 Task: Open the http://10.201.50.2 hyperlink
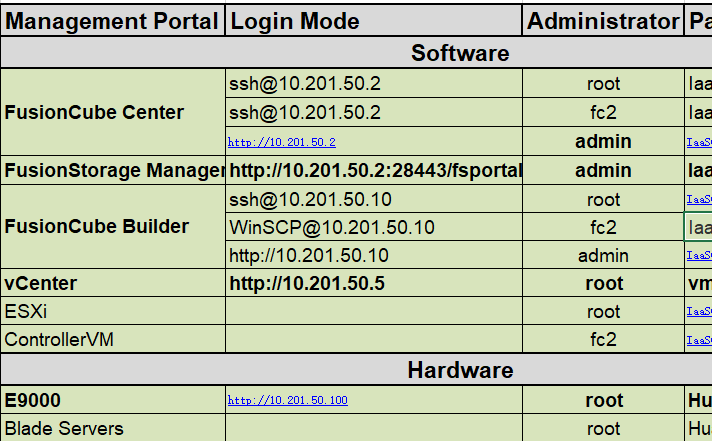point(282,143)
